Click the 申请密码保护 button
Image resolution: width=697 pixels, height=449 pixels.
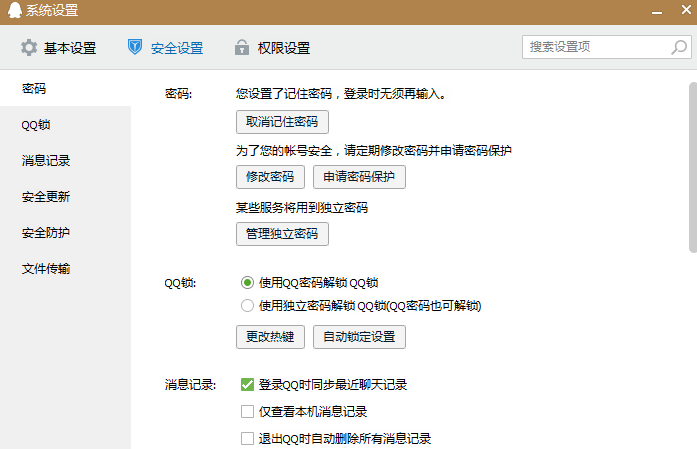(359, 177)
